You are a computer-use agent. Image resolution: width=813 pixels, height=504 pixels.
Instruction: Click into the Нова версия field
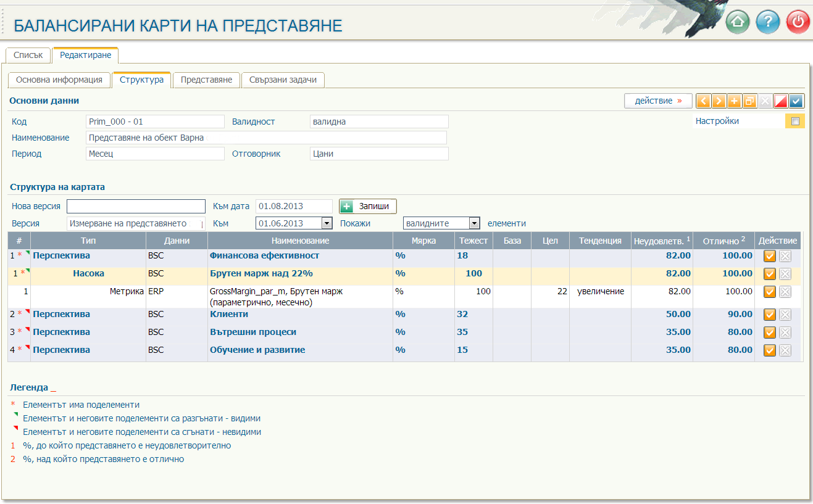pyautogui.click(x=136, y=206)
